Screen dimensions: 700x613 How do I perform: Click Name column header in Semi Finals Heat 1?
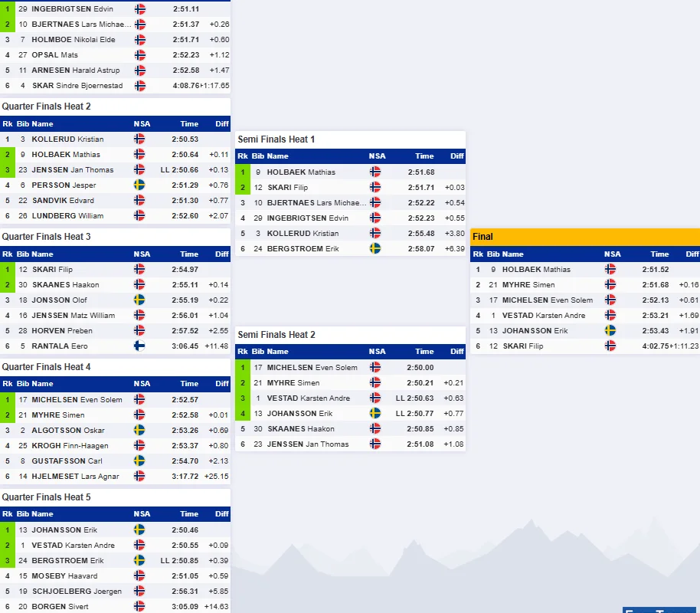[278, 156]
